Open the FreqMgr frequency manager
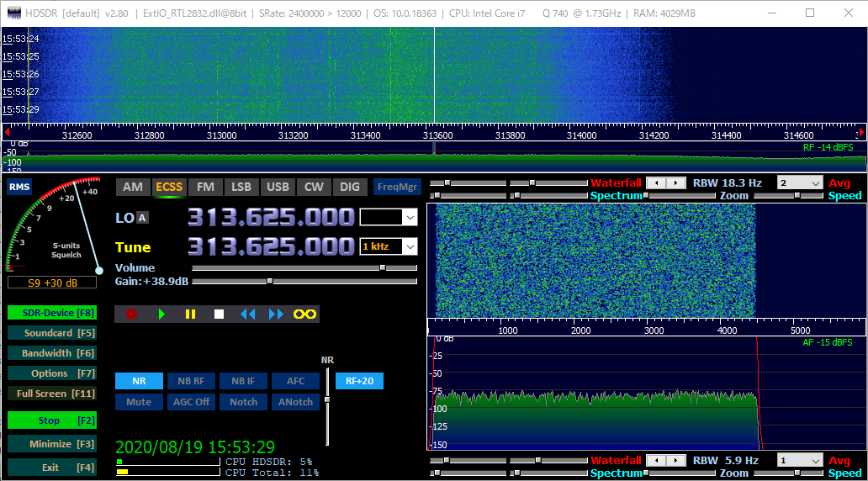The width and height of the screenshot is (868, 481). [397, 187]
